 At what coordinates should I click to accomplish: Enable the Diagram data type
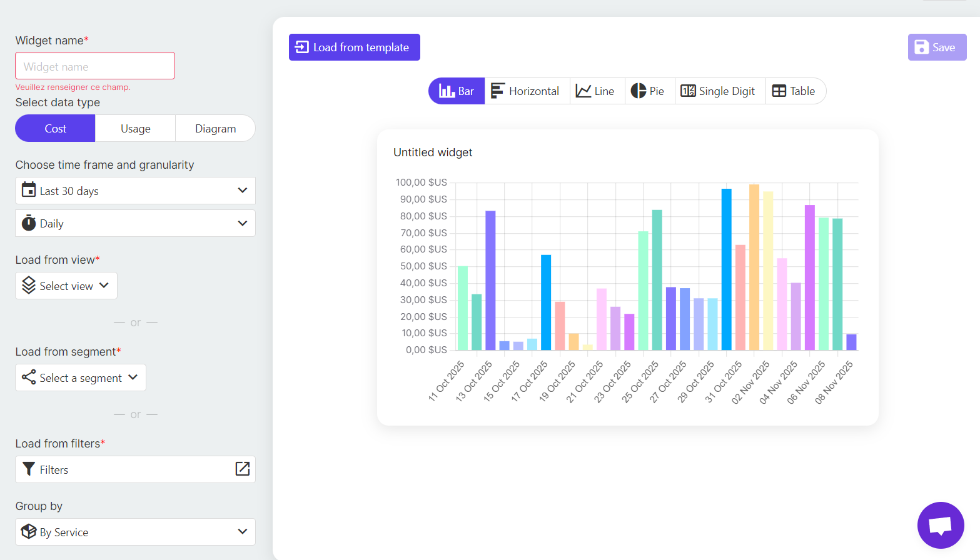click(215, 128)
